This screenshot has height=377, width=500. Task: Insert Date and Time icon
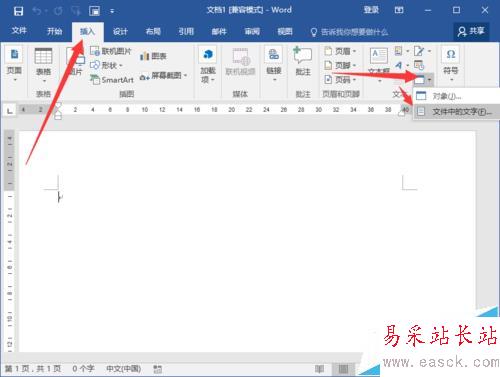coord(419,65)
